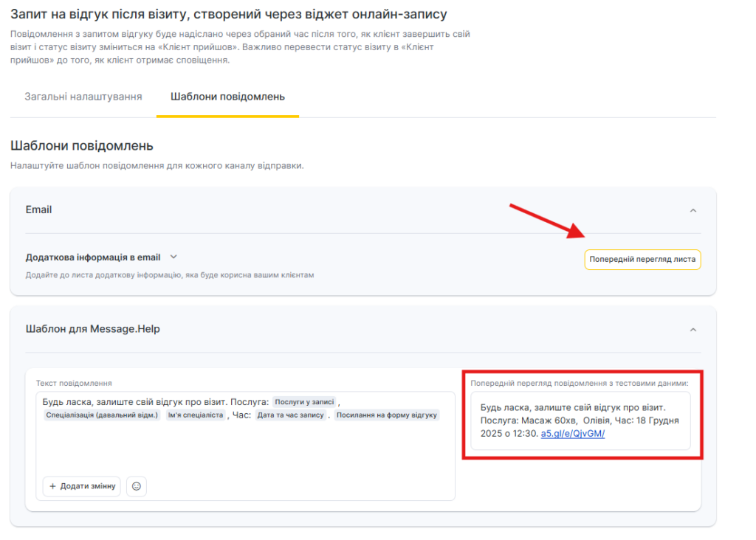Viewport: 756px width, 540px height.
Task: Click Посилання на форму відгуку variable chip
Action: click(x=386, y=415)
